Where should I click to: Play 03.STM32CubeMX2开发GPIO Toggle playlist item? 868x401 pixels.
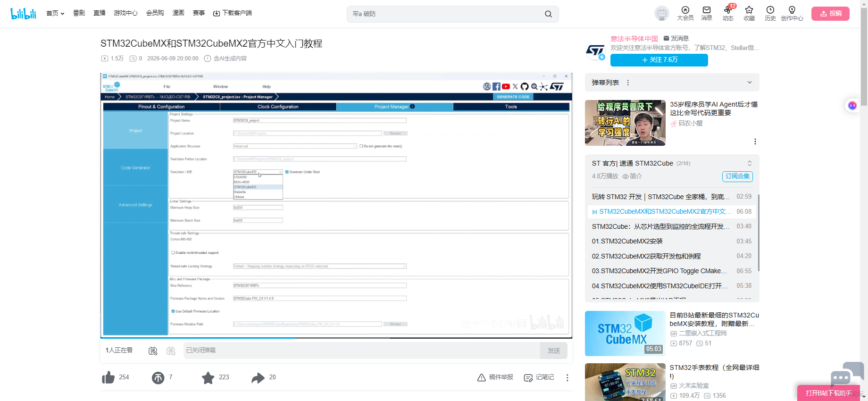(x=672, y=271)
